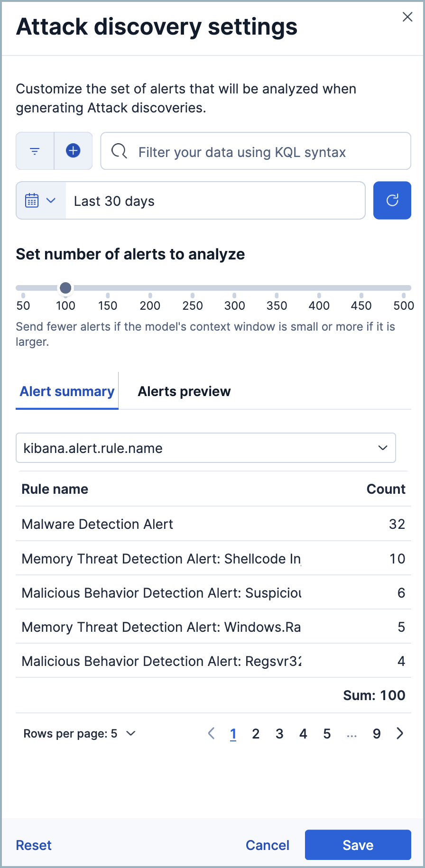Click the magnifying glass search icon
The width and height of the screenshot is (425, 868).
pos(119,151)
